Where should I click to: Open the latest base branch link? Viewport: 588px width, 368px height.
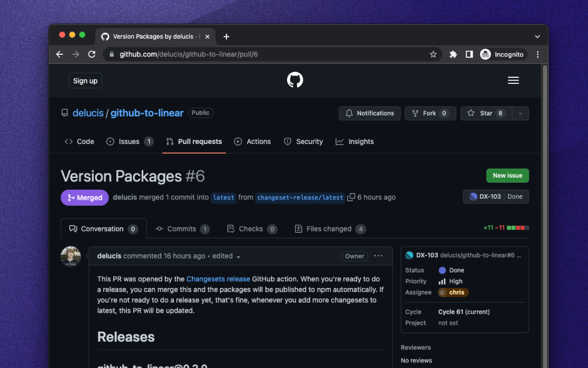click(x=224, y=197)
